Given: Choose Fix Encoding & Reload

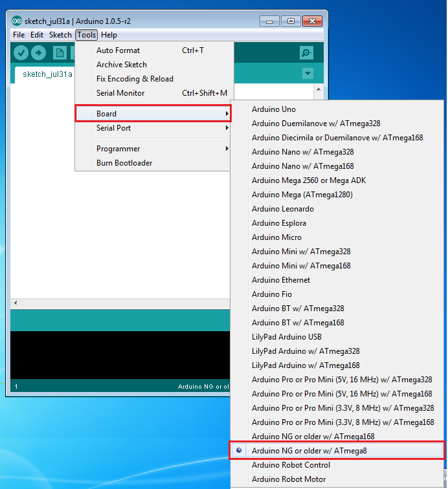Looking at the screenshot, I should [154, 79].
